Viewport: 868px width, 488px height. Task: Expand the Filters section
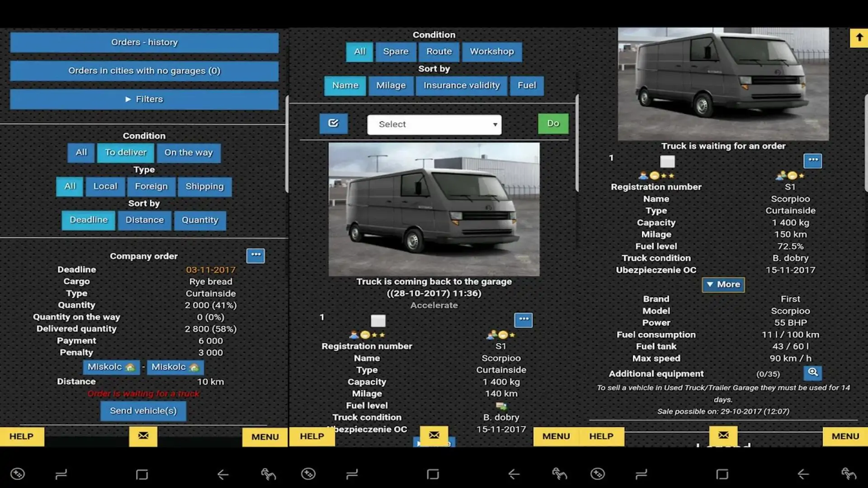[144, 99]
